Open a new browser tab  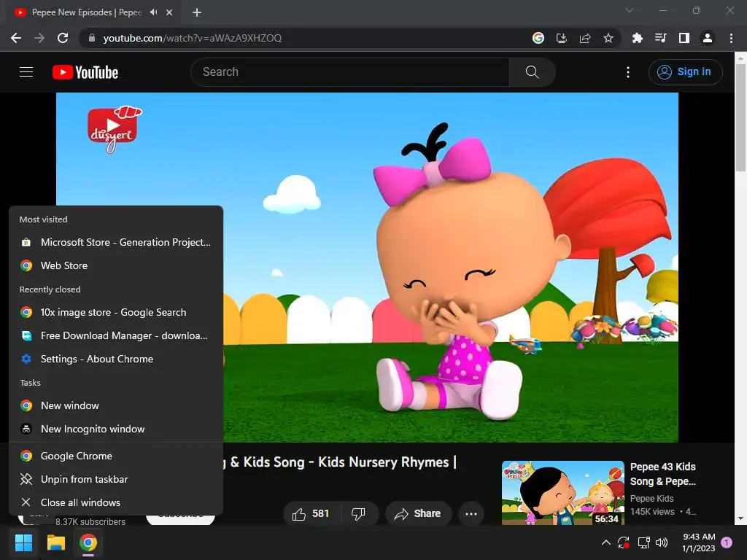point(197,12)
